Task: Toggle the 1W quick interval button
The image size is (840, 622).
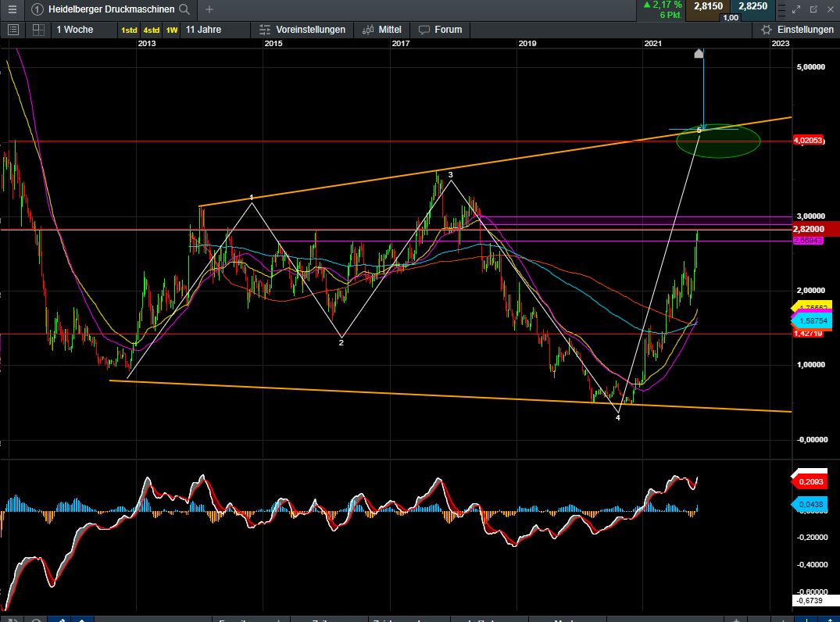Action: [x=172, y=30]
